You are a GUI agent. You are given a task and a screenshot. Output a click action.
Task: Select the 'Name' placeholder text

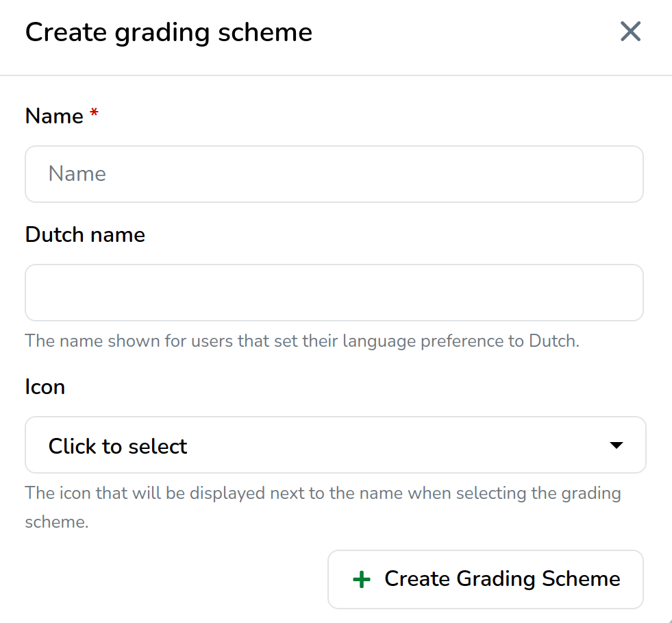click(x=77, y=174)
